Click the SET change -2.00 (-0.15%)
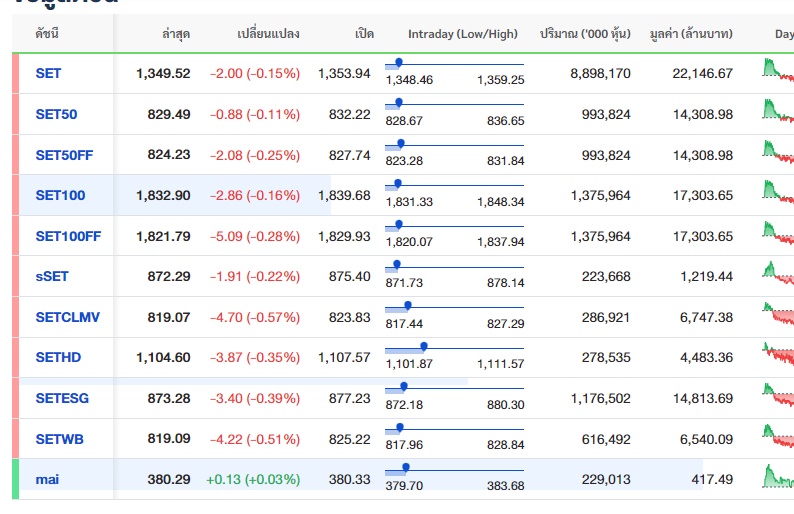 [x=255, y=73]
